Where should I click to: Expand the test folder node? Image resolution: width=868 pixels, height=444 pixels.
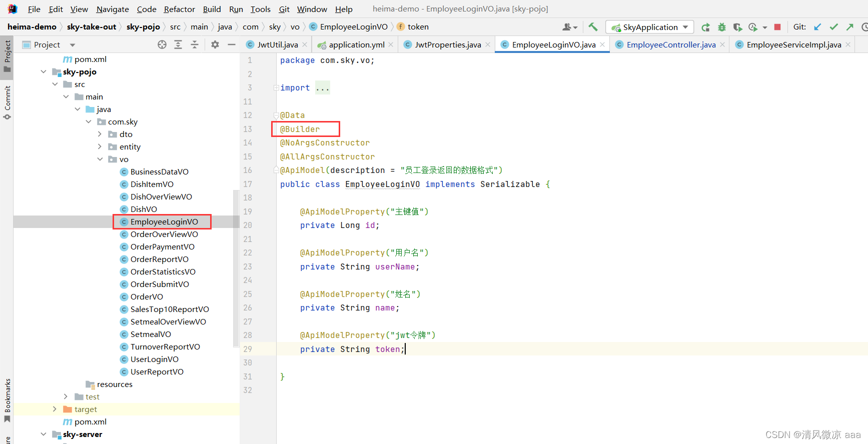click(66, 396)
